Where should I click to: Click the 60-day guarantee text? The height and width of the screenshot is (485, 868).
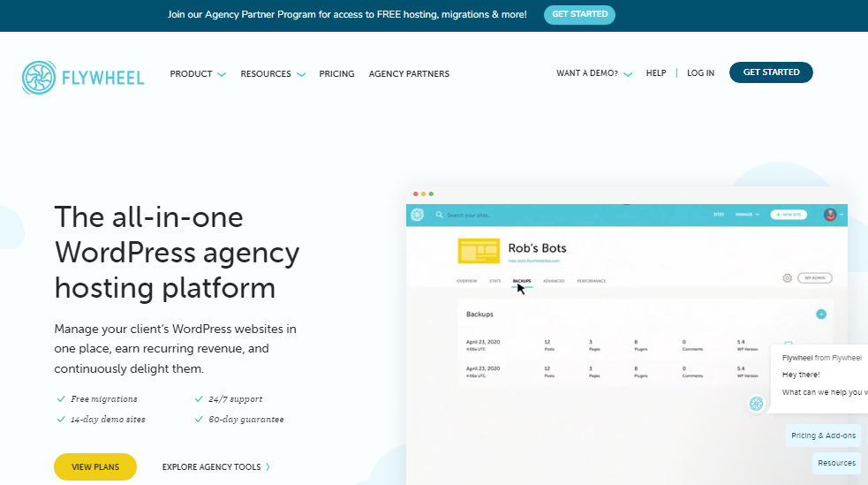(x=246, y=419)
